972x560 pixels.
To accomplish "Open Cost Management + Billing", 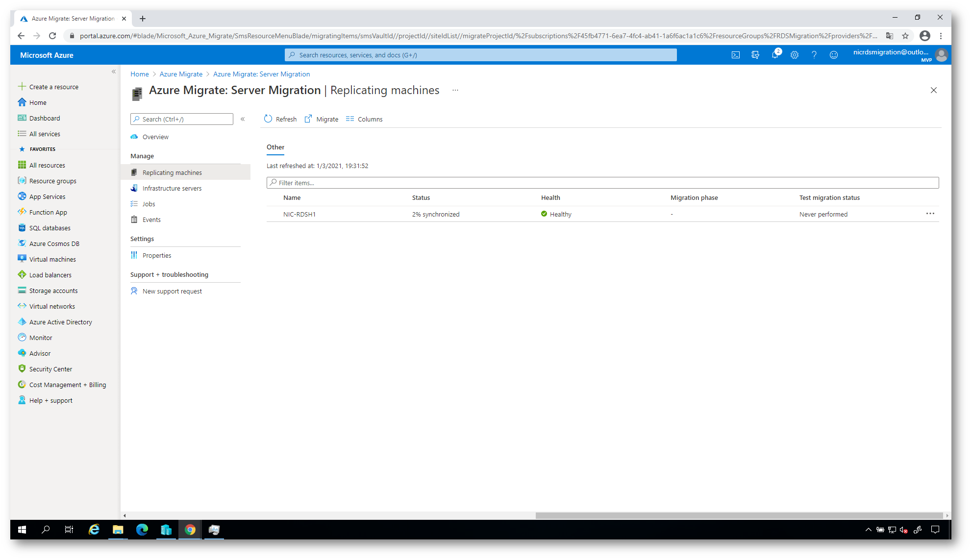I will pos(62,385).
